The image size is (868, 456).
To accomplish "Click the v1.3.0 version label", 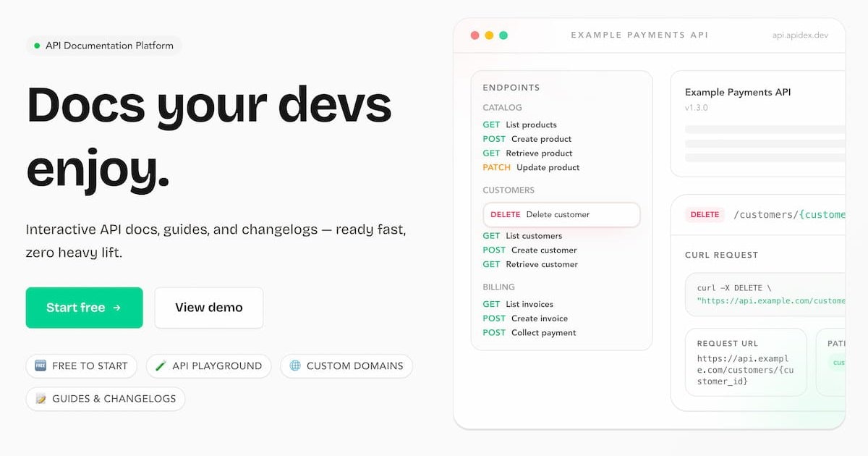I will pos(697,108).
